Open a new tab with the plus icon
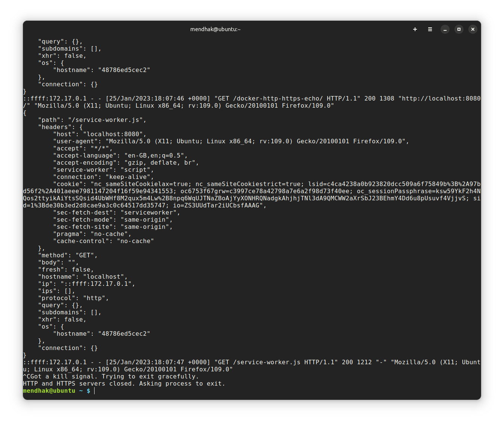The height and width of the screenshot is (425, 504). pyautogui.click(x=415, y=29)
